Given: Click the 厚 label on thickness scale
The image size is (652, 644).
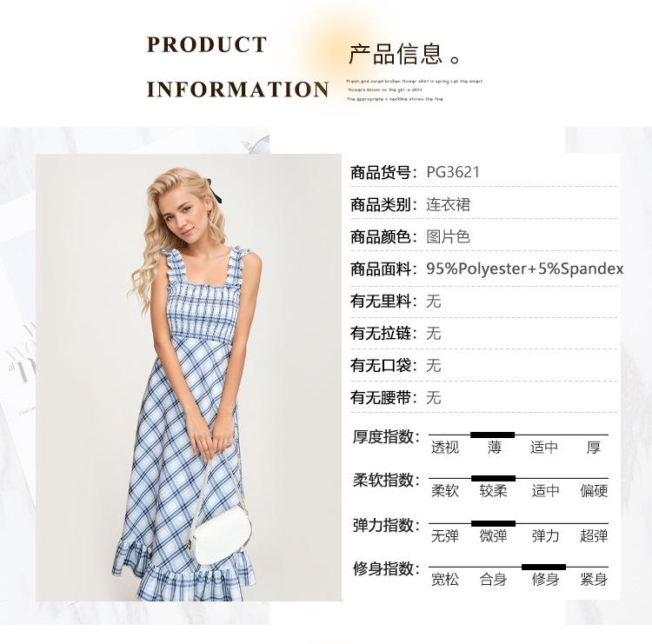Looking at the screenshot, I should [x=594, y=448].
